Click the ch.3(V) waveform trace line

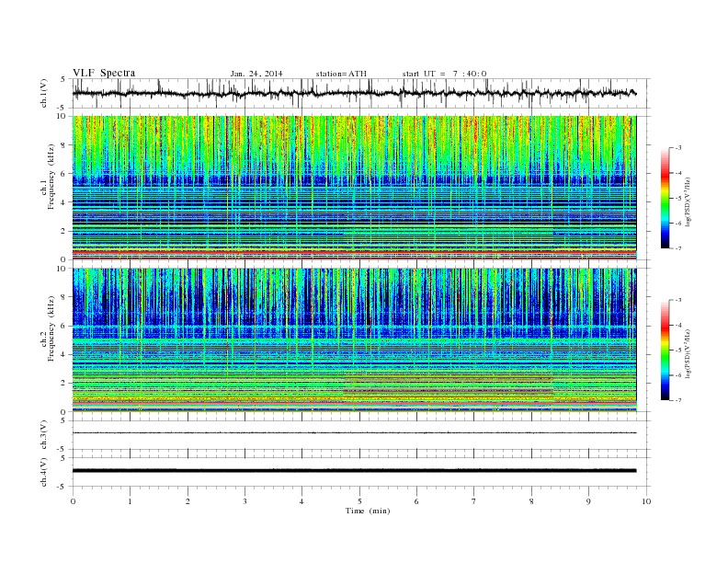[x=354, y=433]
